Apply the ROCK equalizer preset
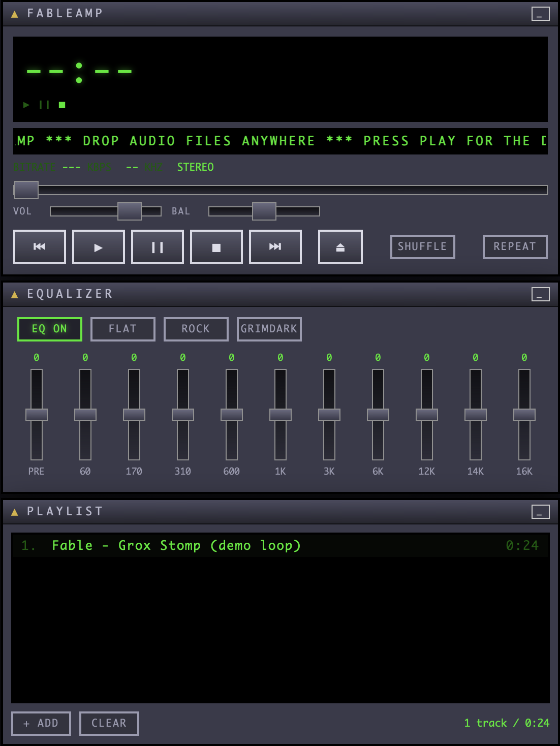This screenshot has width=560, height=746. [196, 329]
